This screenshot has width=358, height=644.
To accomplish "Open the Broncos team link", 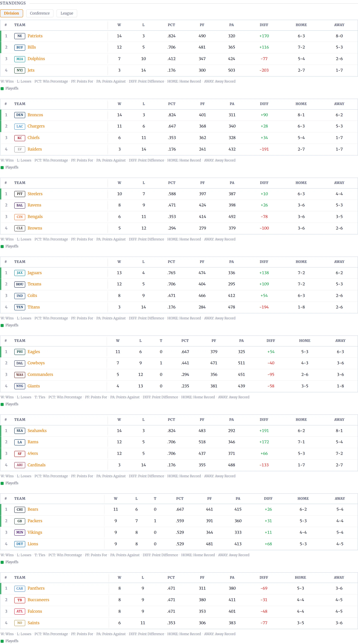I will coord(35,115).
